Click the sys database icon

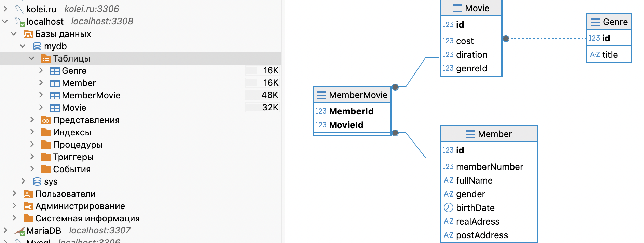pyautogui.click(x=37, y=181)
